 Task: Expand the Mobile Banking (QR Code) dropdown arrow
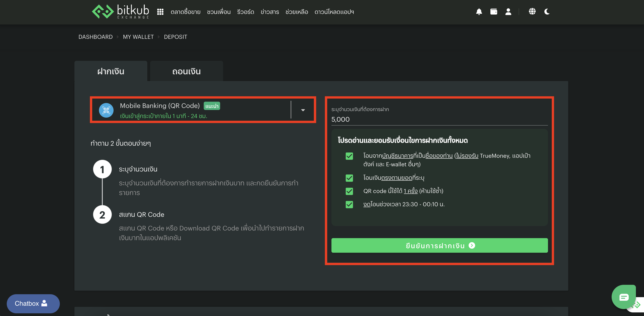(303, 110)
